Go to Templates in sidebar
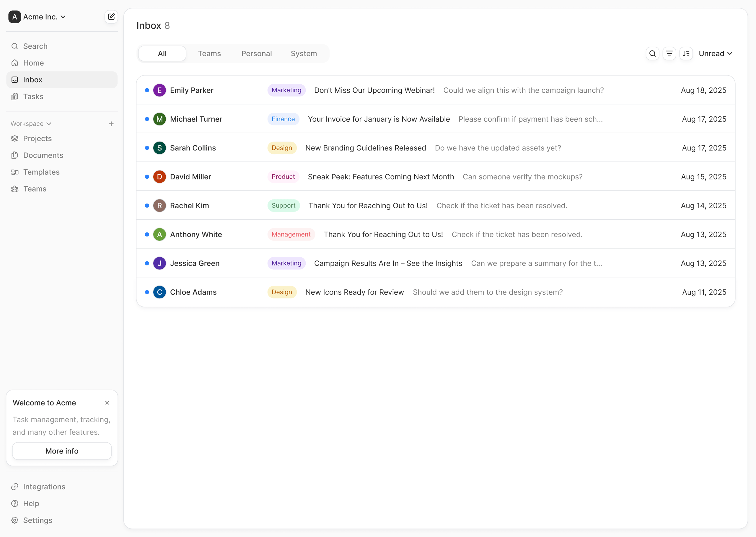756x537 pixels. [41, 172]
